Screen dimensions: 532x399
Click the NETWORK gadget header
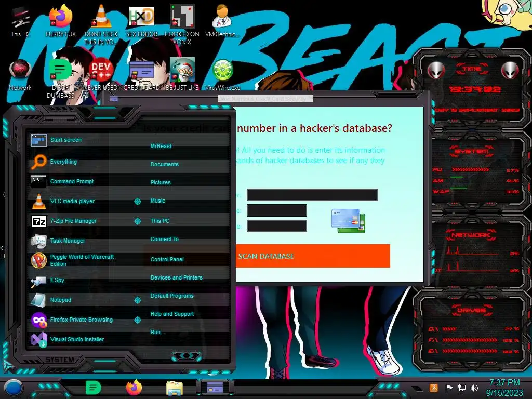pos(472,234)
